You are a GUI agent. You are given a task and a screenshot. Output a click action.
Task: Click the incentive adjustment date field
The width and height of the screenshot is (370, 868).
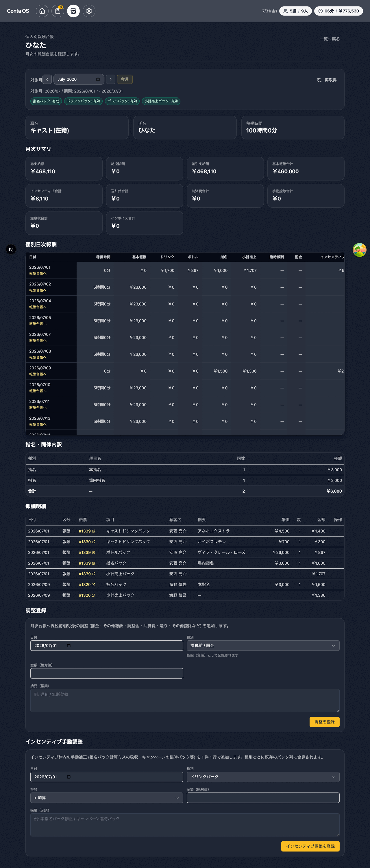107,777
